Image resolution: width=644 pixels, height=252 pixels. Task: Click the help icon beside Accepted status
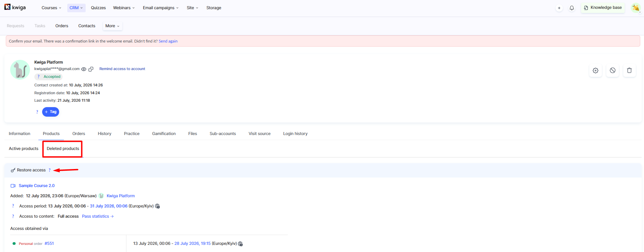point(38,77)
